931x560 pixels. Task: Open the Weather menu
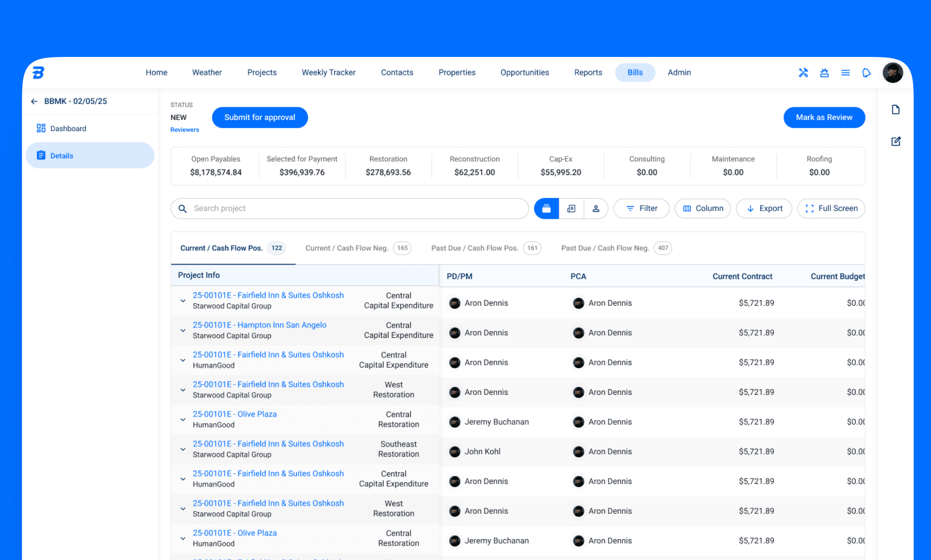click(207, 72)
